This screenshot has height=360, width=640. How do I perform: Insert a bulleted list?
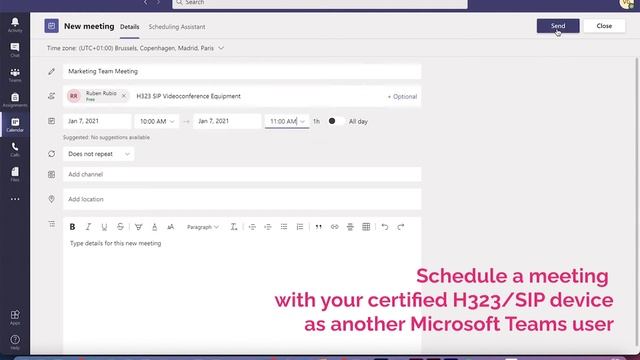point(284,227)
